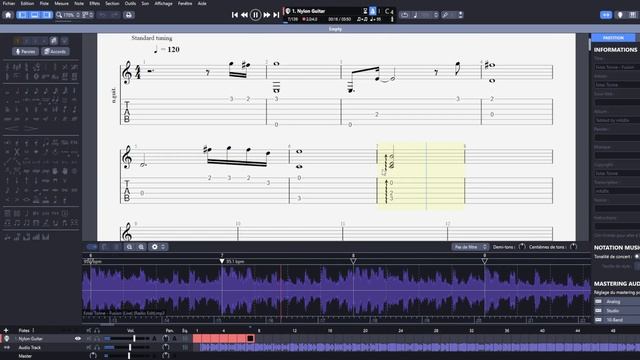Open the relative tempo control
This screenshot has height=360, width=640.
425,15
